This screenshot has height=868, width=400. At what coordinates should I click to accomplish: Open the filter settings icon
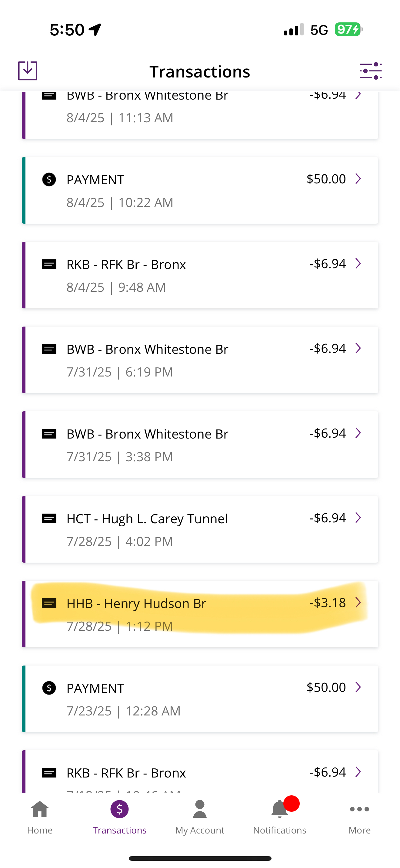tap(370, 71)
